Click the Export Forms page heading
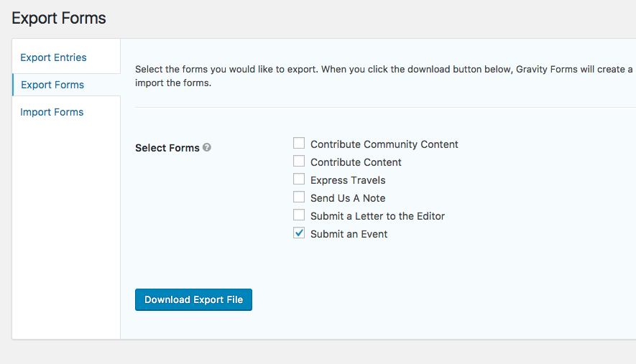636x364 pixels. (x=59, y=19)
